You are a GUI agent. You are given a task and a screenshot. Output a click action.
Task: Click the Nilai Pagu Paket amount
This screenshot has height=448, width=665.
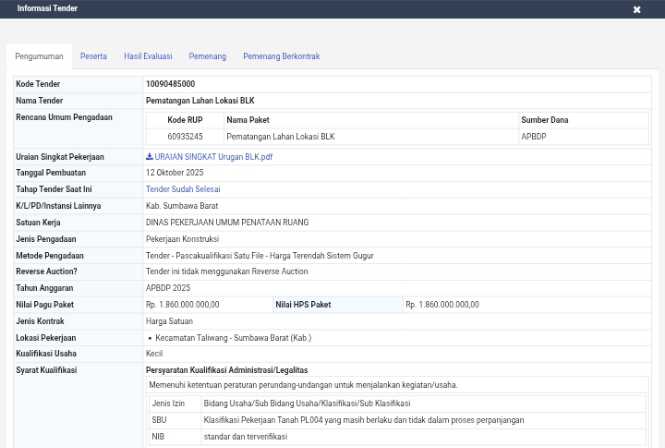[x=183, y=305]
